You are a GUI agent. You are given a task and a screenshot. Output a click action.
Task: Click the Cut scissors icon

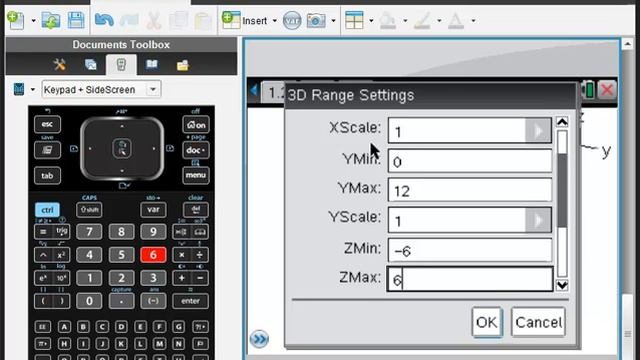pos(154,20)
